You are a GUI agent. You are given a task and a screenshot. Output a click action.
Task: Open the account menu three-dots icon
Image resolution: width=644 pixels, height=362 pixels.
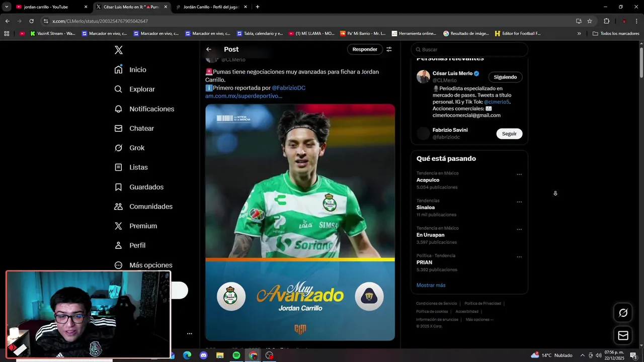190,334
